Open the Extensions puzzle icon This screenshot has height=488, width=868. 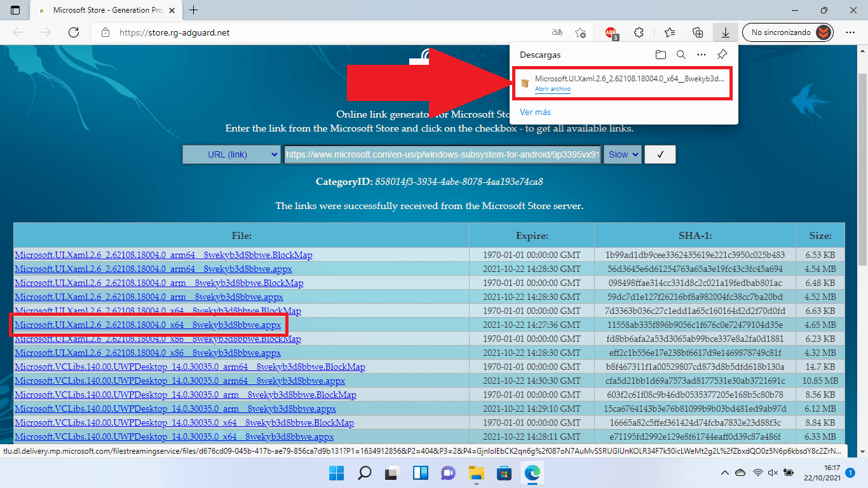tap(640, 32)
